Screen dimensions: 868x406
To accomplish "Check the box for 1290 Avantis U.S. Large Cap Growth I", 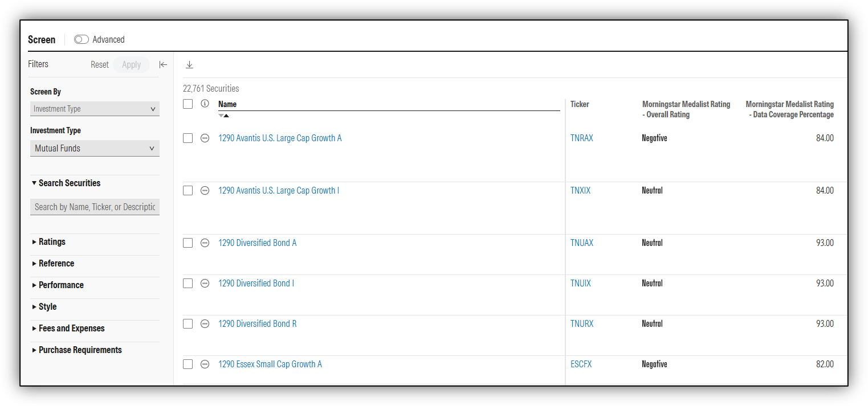I will (x=188, y=191).
